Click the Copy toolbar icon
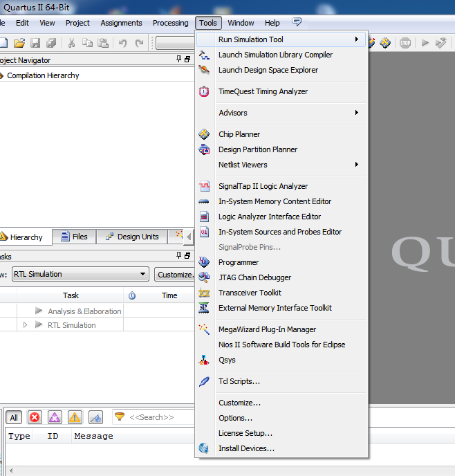Image resolution: width=455 pixels, height=476 pixels. [87, 43]
